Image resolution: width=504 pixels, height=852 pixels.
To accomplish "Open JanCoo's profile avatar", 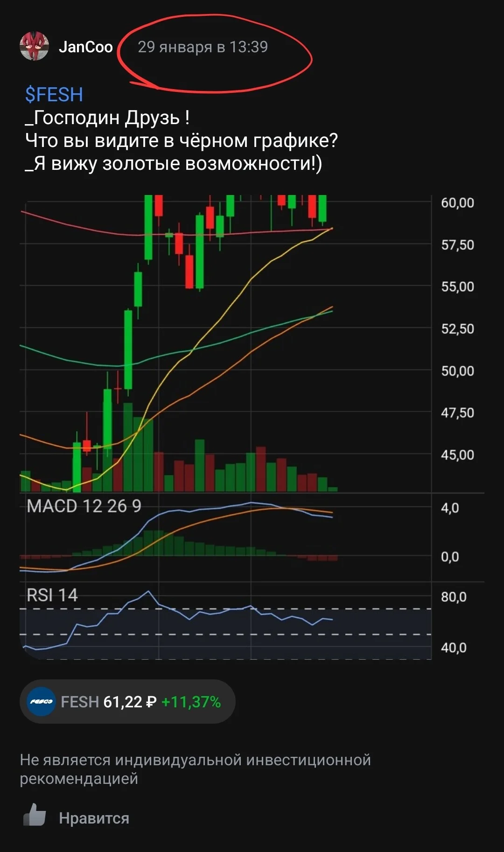I will 34,46.
